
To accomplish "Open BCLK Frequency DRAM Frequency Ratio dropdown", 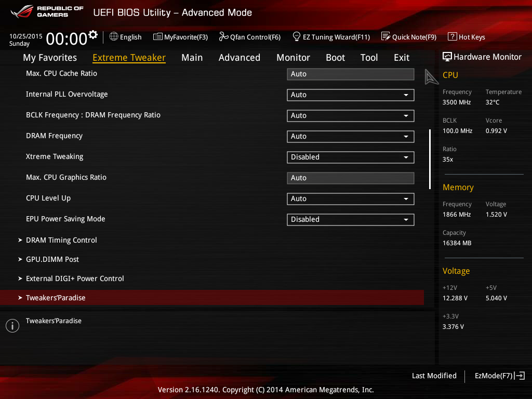I will pyautogui.click(x=350, y=116).
